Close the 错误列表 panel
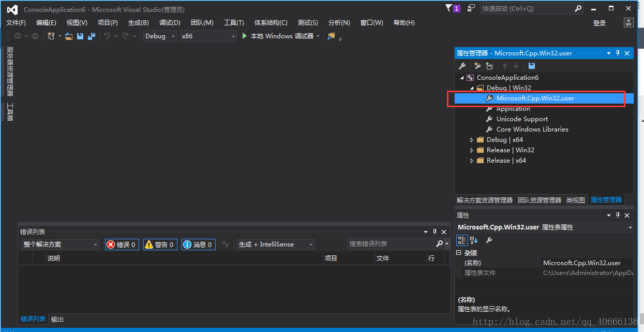The width and height of the screenshot is (644, 332). pos(444,232)
